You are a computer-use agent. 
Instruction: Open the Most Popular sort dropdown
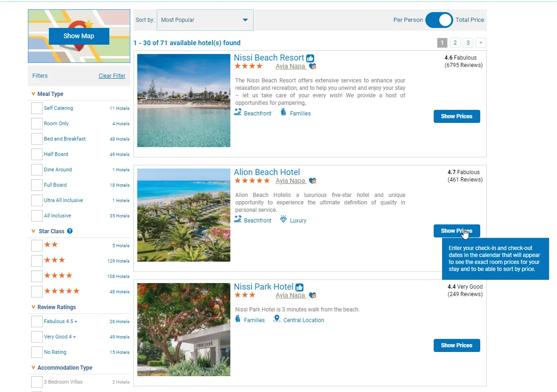point(205,20)
